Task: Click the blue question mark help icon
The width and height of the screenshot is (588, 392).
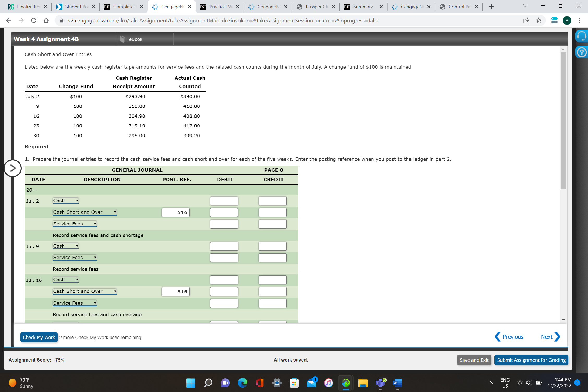Action: (x=581, y=52)
